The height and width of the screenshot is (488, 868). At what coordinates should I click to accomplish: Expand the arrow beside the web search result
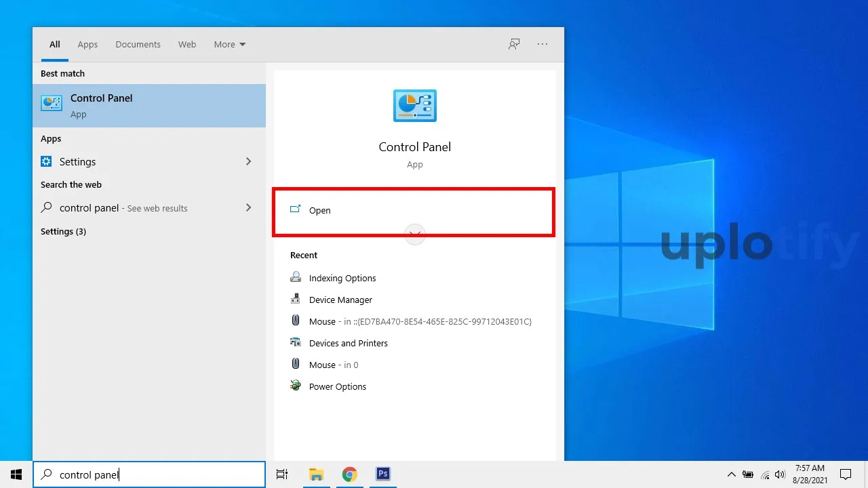pos(248,208)
